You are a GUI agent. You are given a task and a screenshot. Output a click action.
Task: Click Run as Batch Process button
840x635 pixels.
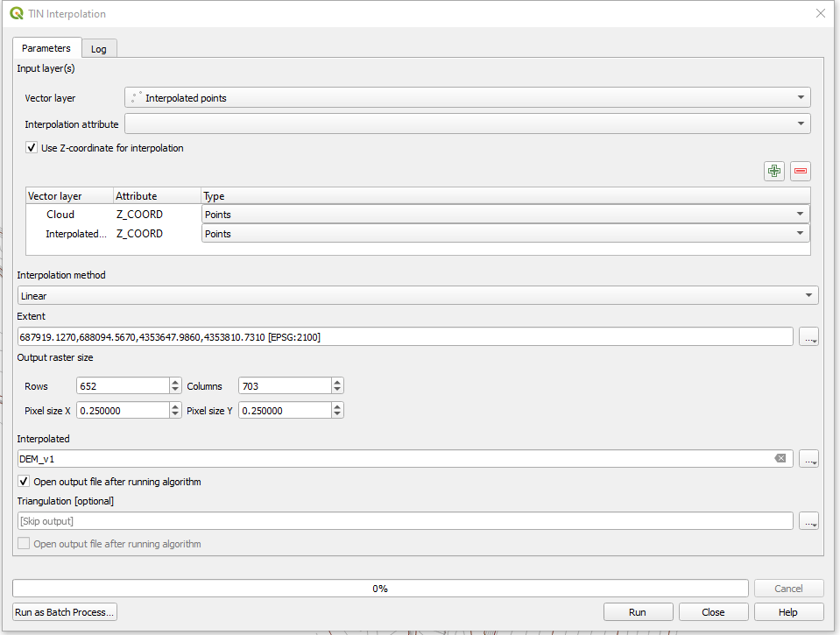(x=65, y=612)
